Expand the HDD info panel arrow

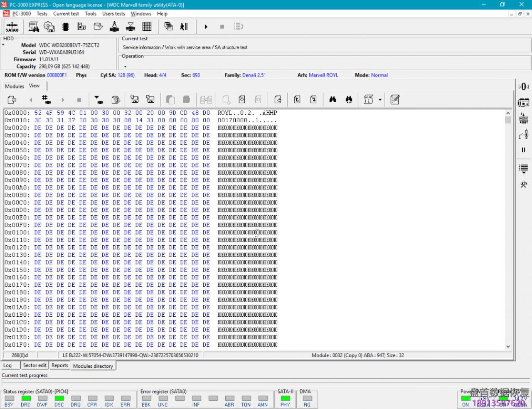point(3,45)
